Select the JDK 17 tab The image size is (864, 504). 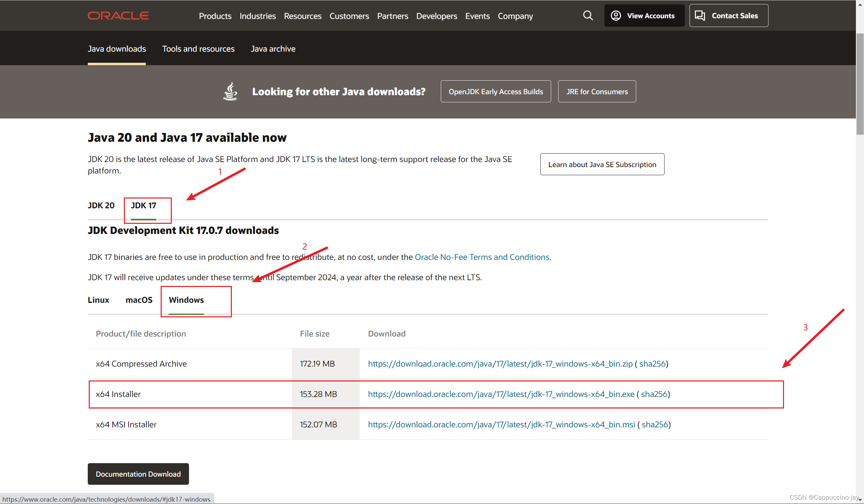[x=143, y=205]
